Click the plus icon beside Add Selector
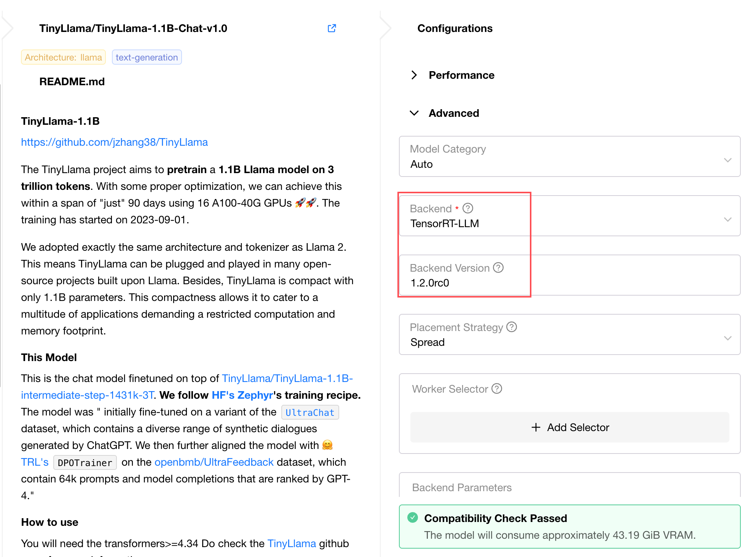756x557 pixels. click(x=536, y=427)
